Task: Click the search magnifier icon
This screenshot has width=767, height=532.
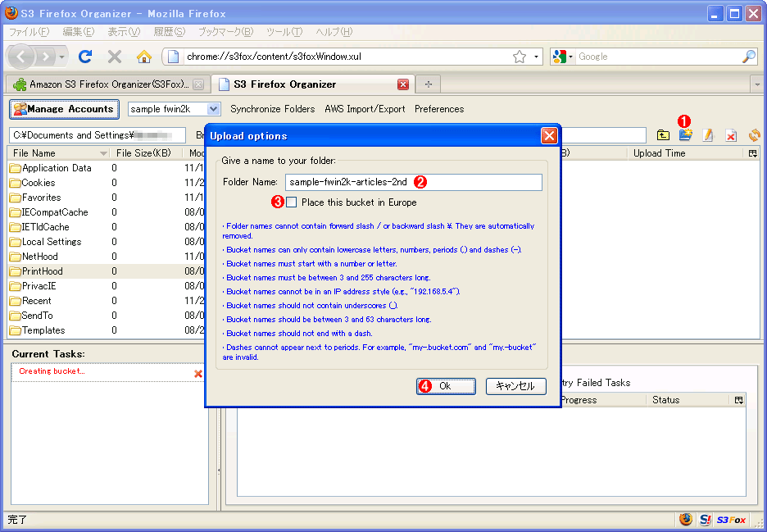Action: [748, 57]
